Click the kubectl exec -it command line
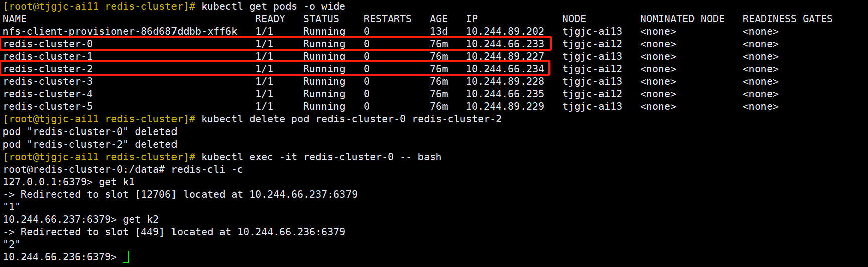868x267 pixels. point(321,157)
